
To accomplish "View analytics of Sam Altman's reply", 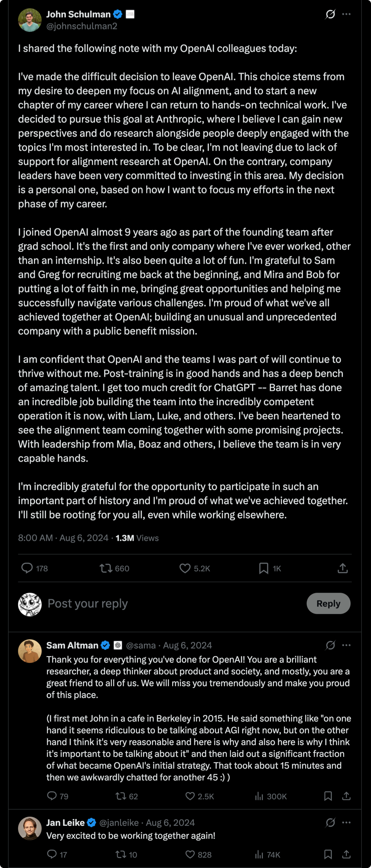I will coord(259,796).
